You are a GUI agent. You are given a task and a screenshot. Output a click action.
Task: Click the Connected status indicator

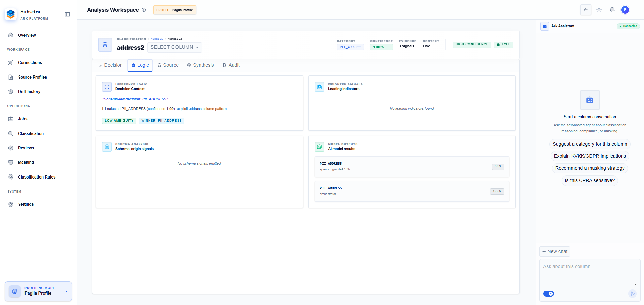[628, 26]
